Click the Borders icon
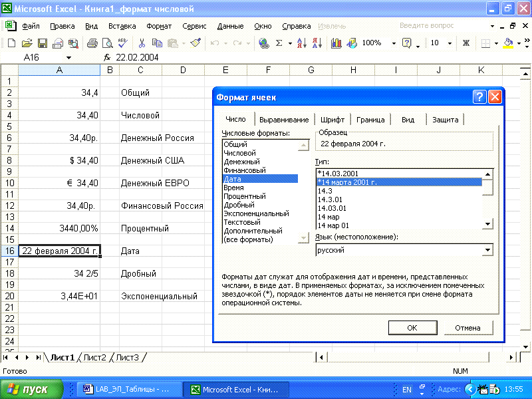 [485, 43]
